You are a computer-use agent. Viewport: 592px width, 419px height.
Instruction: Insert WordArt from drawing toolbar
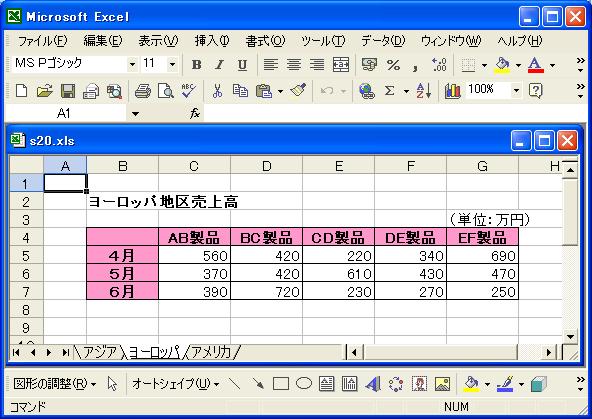coord(372,384)
